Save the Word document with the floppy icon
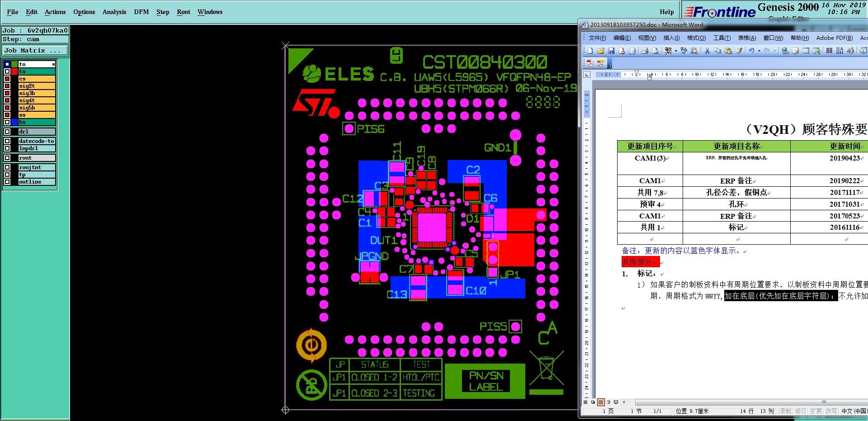Screen dimensions: 868x421 [611, 51]
